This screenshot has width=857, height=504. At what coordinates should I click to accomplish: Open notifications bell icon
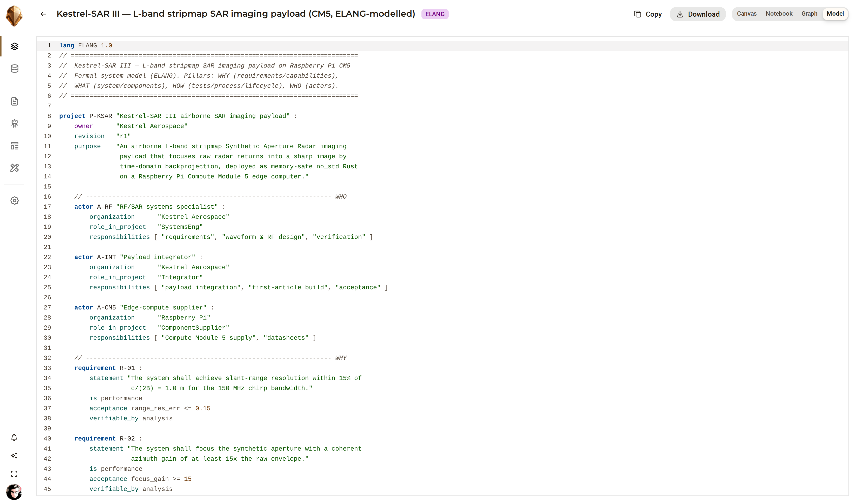[x=14, y=437]
